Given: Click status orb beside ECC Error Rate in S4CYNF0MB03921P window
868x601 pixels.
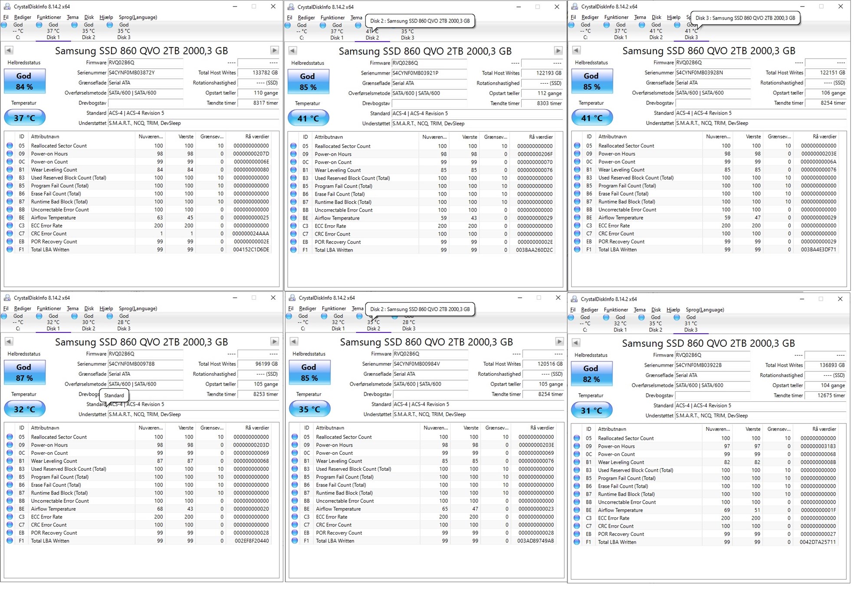Looking at the screenshot, I should [x=293, y=226].
